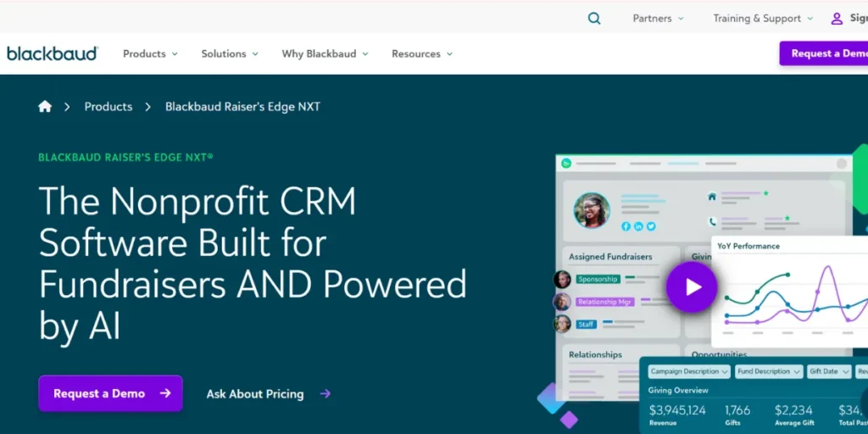Open the Why Blackbaud dropdown
Screen dimensions: 868x434
point(325,53)
